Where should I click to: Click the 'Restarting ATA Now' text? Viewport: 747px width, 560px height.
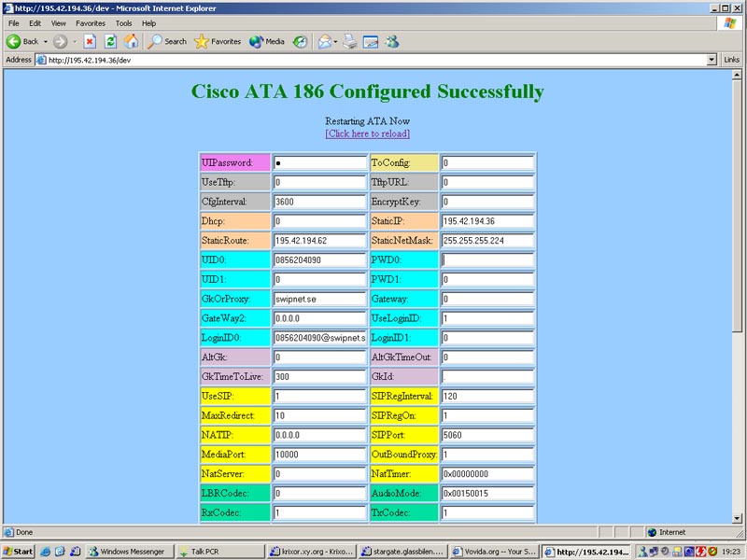[x=367, y=121]
